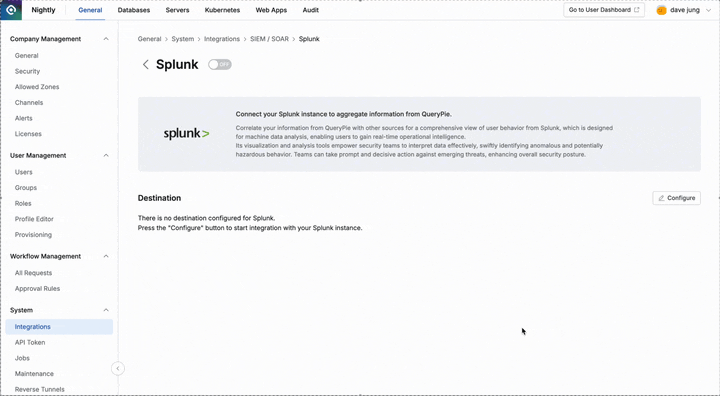Click the Nightly environment label
This screenshot has width=720, height=396.
[x=43, y=10]
